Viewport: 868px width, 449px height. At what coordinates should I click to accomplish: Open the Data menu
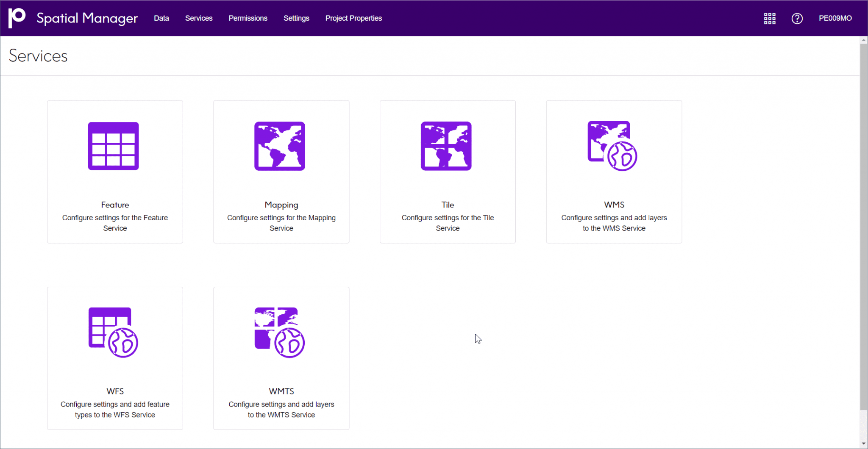161,18
